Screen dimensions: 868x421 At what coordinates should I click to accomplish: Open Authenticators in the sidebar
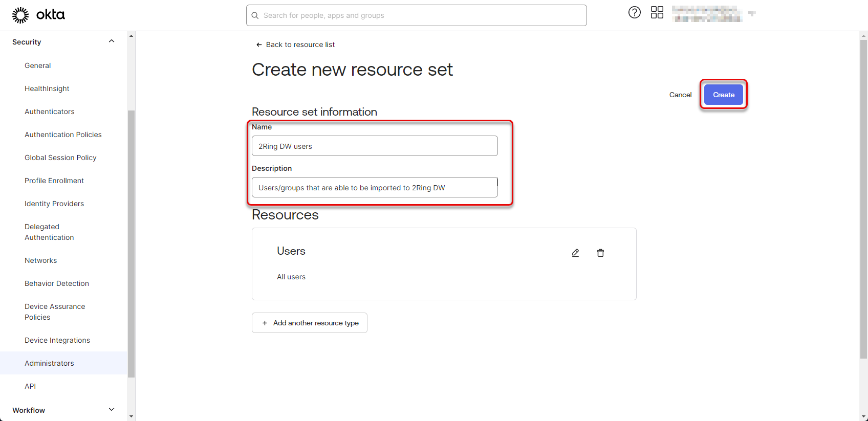[x=49, y=112]
